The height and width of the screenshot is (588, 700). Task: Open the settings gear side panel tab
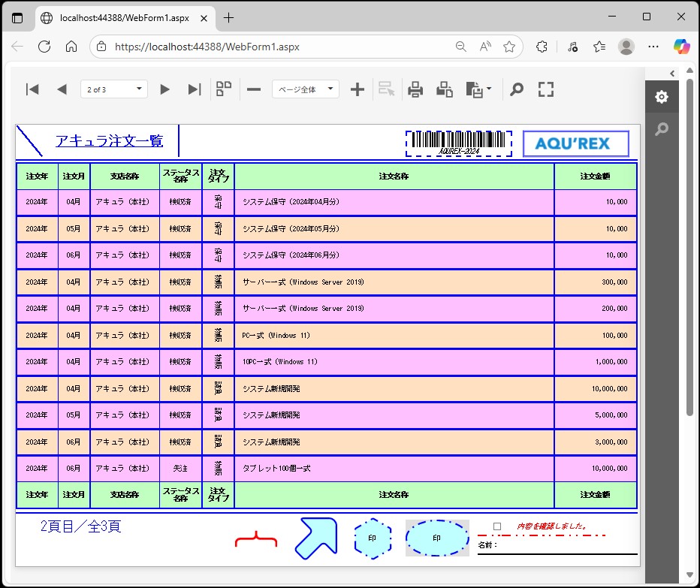point(661,97)
